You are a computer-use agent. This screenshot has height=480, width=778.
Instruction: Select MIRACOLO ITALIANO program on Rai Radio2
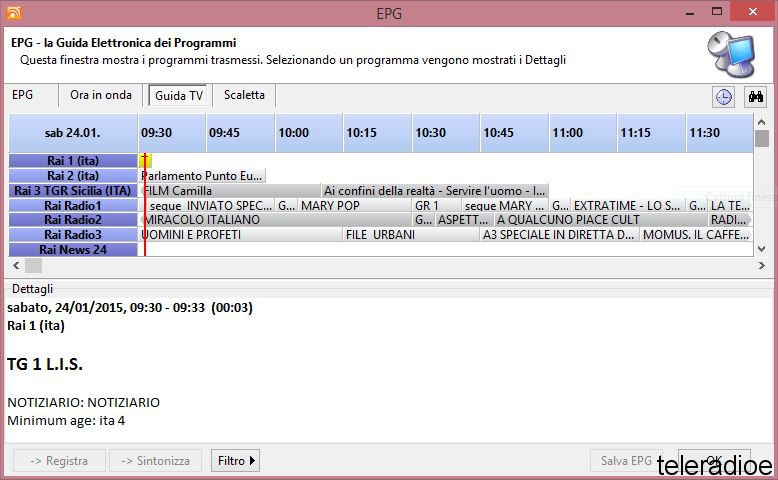(x=276, y=219)
